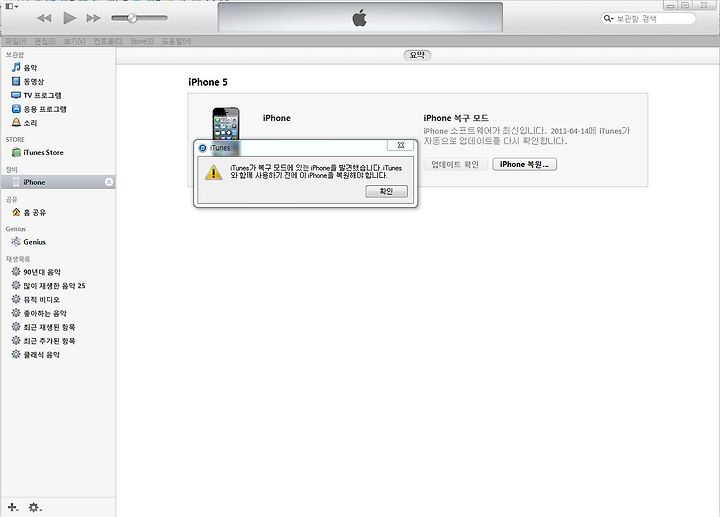This screenshot has height=517, width=720.
Task: Open the Store(S) menu
Action: 142,41
